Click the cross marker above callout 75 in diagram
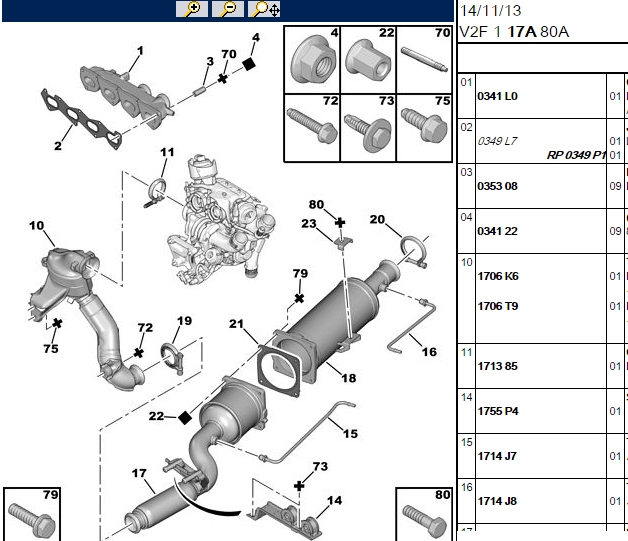 coord(57,323)
